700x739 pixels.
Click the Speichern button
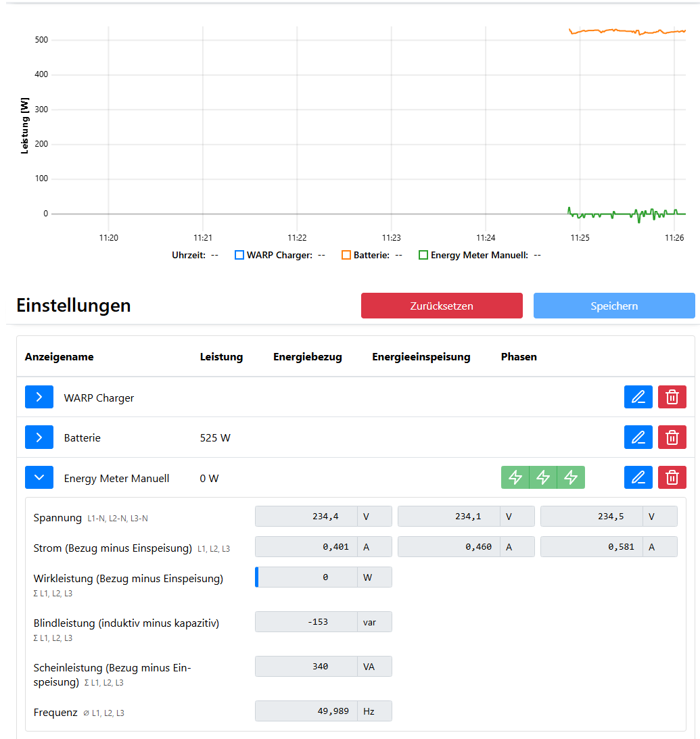click(613, 306)
